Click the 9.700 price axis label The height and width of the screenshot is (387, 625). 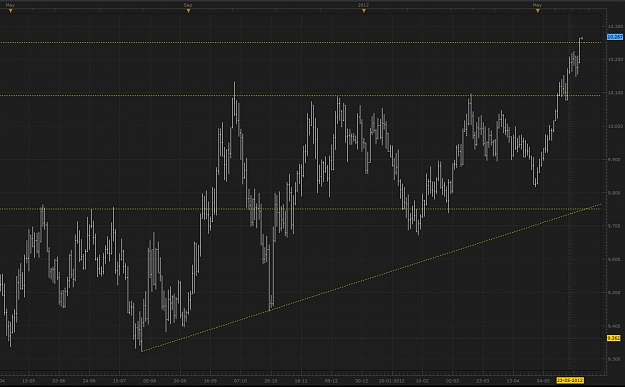613,226
